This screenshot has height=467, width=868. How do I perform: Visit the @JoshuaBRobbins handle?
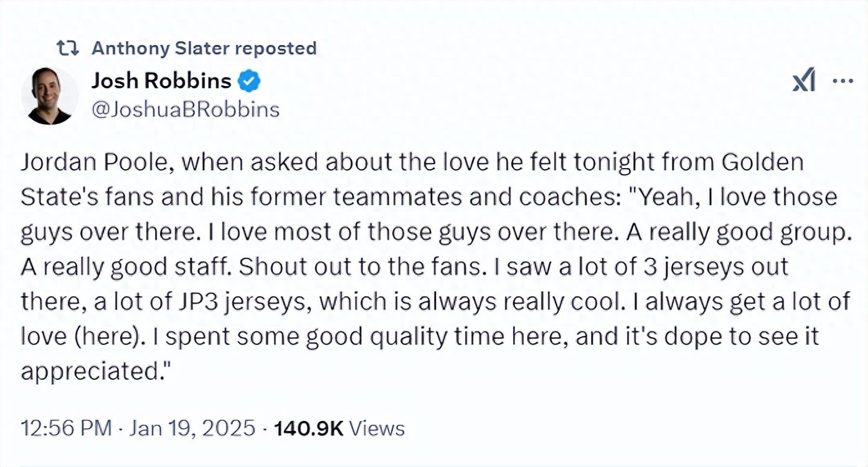click(x=185, y=110)
